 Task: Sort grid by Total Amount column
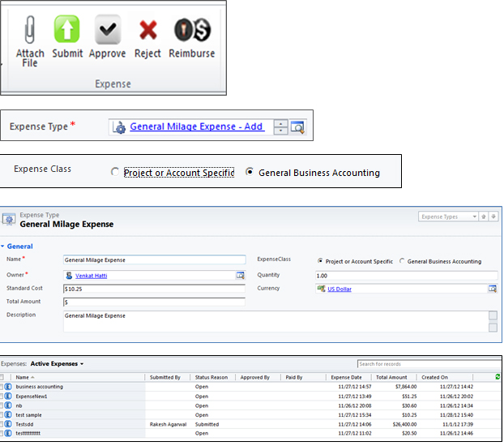click(391, 377)
